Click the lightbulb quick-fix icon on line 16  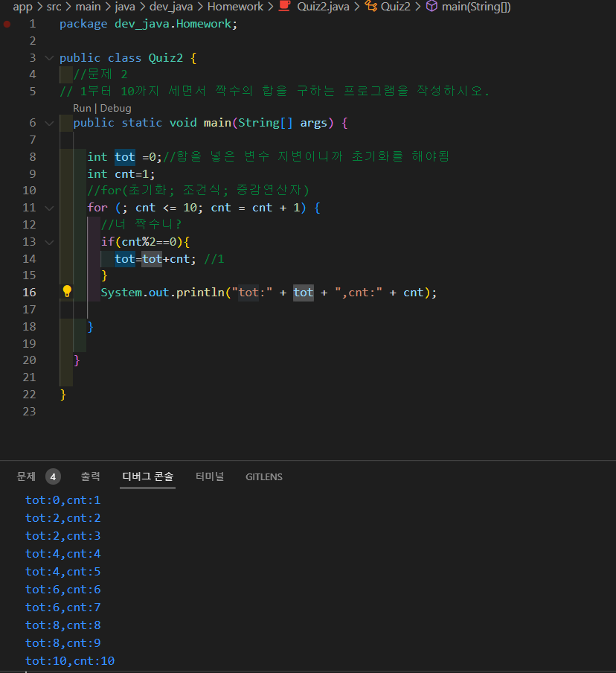click(67, 291)
